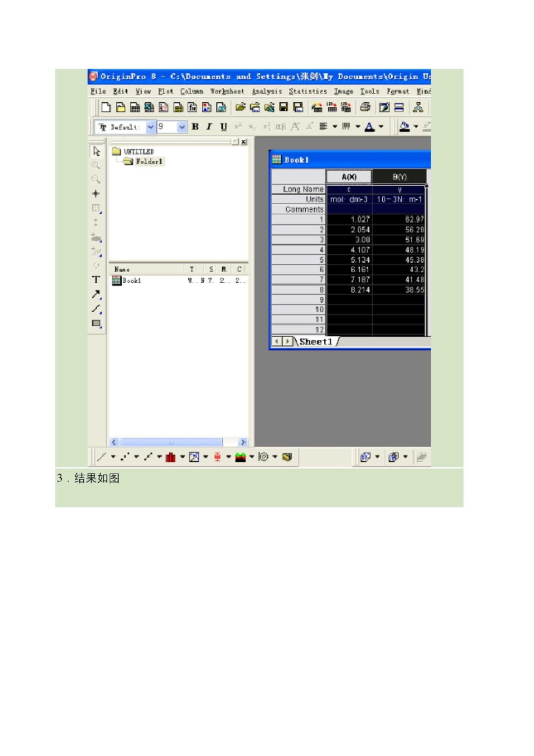Select Book1 in the Project Explorer list

[x=132, y=281]
